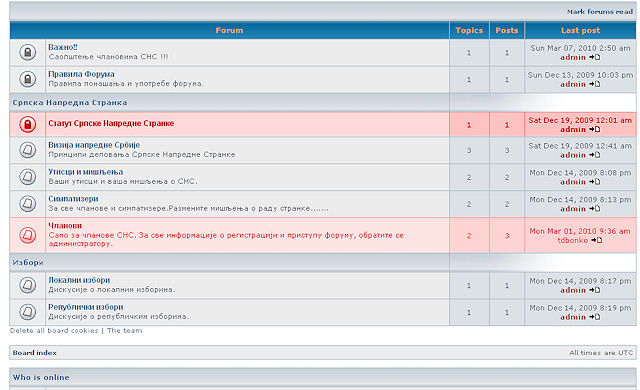
Task: Click the lock icon beside Правила Форума
Action: (27, 79)
